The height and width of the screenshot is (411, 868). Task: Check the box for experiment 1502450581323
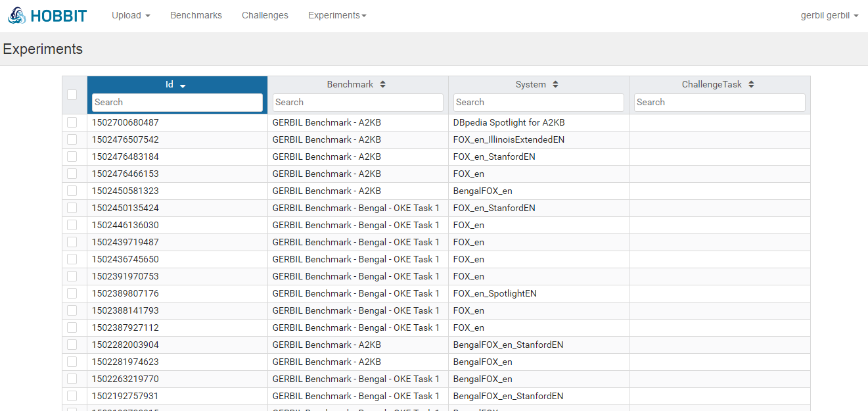[72, 191]
